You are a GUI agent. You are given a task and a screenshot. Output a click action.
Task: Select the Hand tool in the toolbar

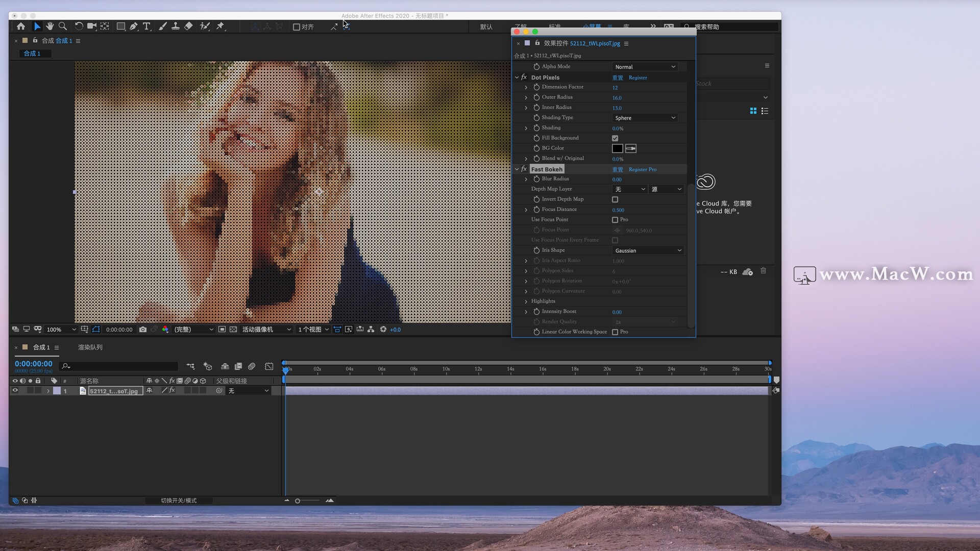tap(50, 26)
